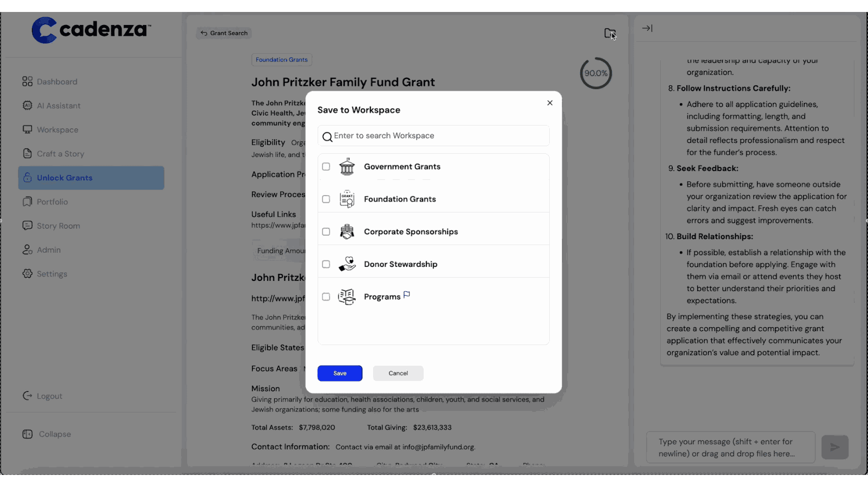Close the Save to Workspace dialog

550,103
